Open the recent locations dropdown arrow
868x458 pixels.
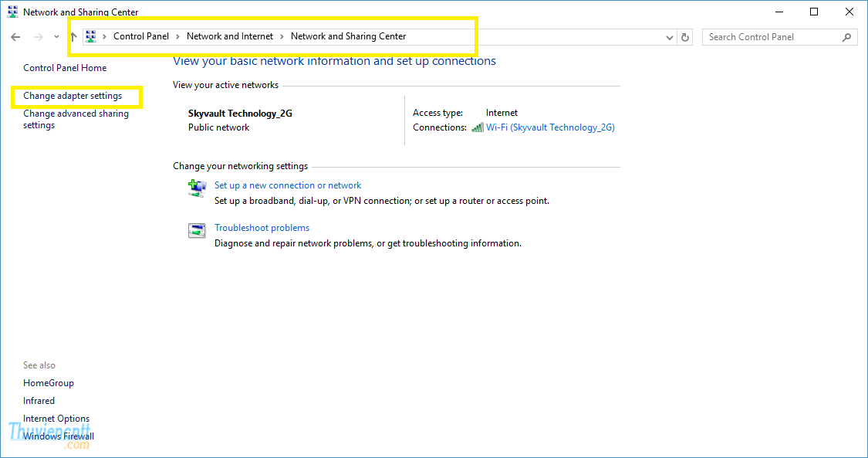point(56,37)
